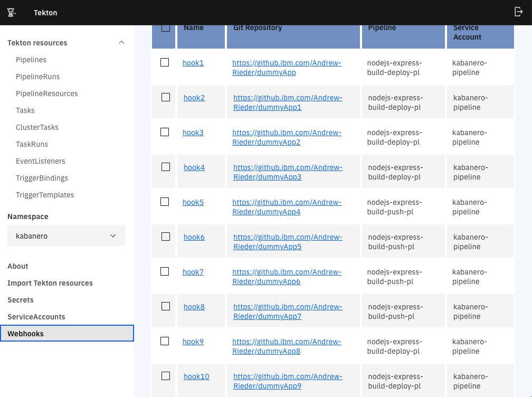Click the Tekton logo icon
This screenshot has height=397, width=532.
coord(11,12)
